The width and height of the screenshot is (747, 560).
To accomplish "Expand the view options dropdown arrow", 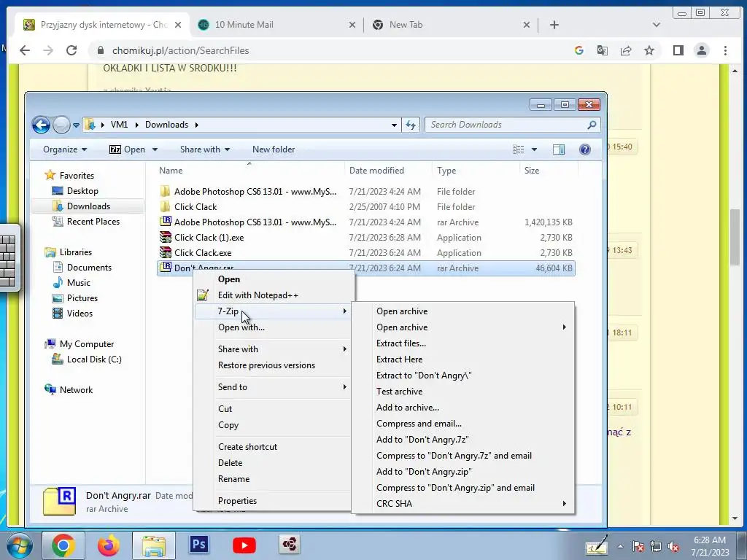I will [534, 149].
